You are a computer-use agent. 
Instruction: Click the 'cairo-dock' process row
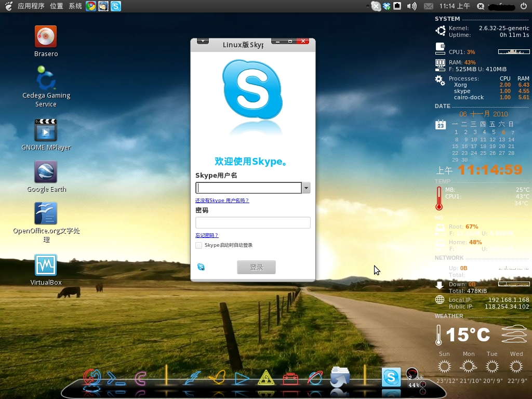tap(491, 97)
